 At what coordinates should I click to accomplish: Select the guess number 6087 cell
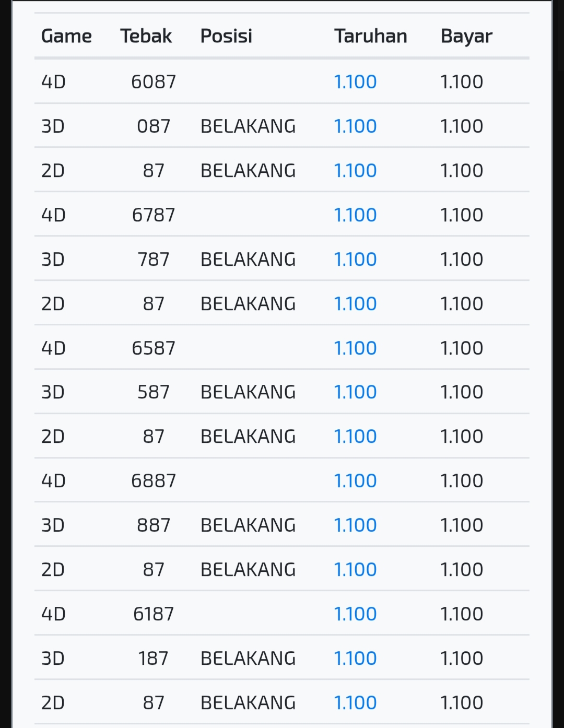pos(154,82)
